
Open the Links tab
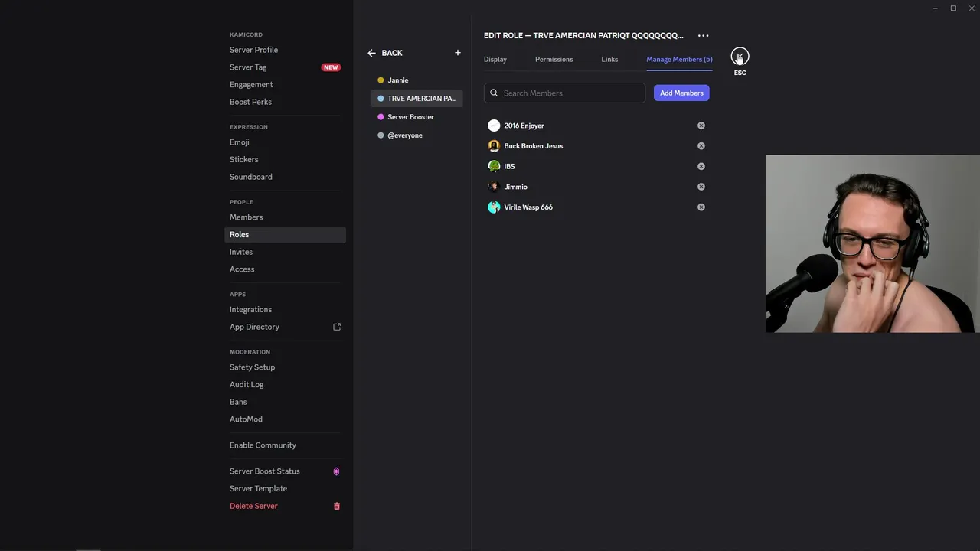pos(609,59)
